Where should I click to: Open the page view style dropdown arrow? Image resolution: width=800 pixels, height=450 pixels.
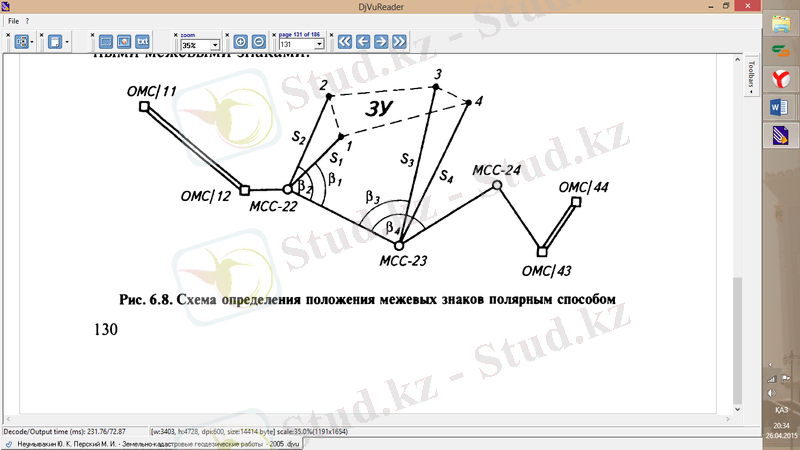(x=67, y=42)
